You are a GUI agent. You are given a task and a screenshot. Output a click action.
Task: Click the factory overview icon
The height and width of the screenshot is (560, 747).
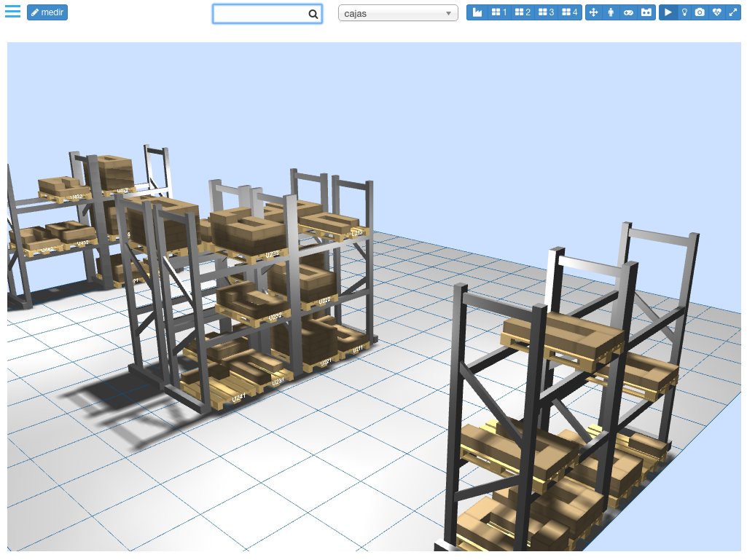pyautogui.click(x=477, y=13)
